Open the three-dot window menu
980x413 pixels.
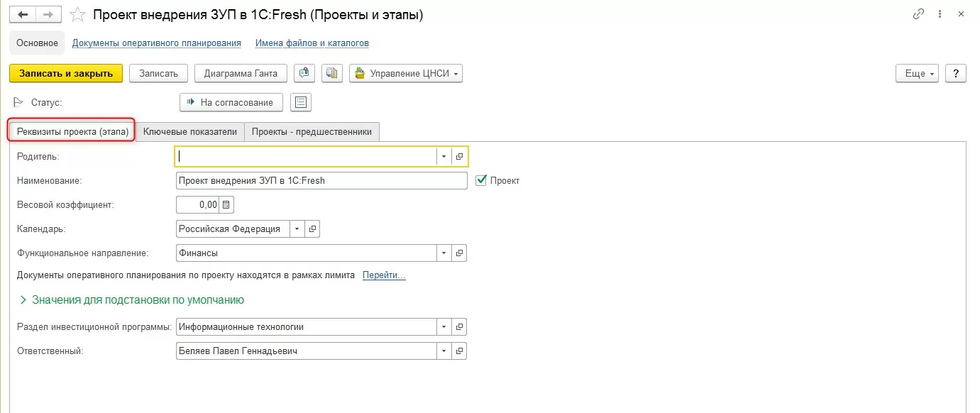940,14
